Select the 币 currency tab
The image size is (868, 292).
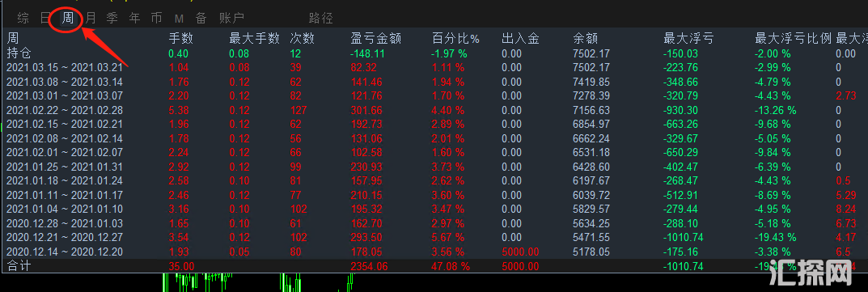pyautogui.click(x=157, y=19)
